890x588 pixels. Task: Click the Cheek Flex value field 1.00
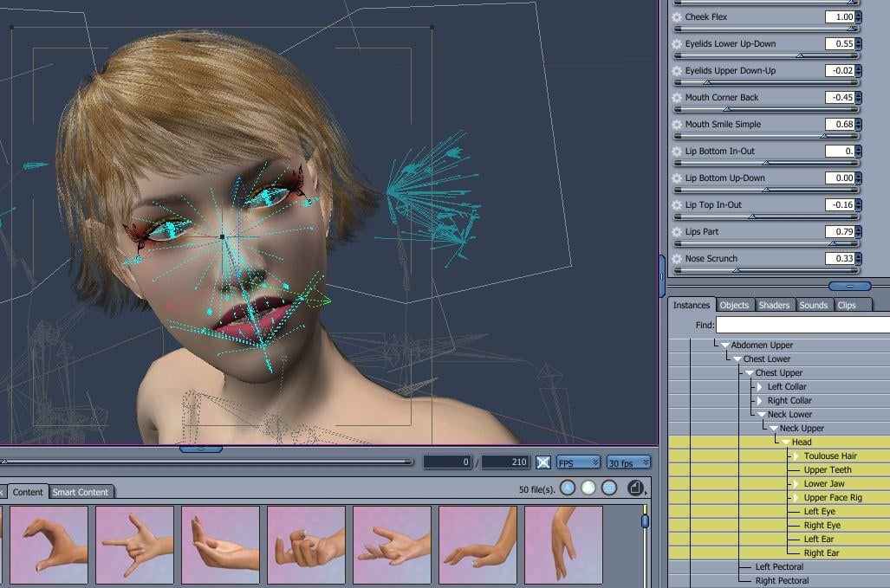[840, 17]
